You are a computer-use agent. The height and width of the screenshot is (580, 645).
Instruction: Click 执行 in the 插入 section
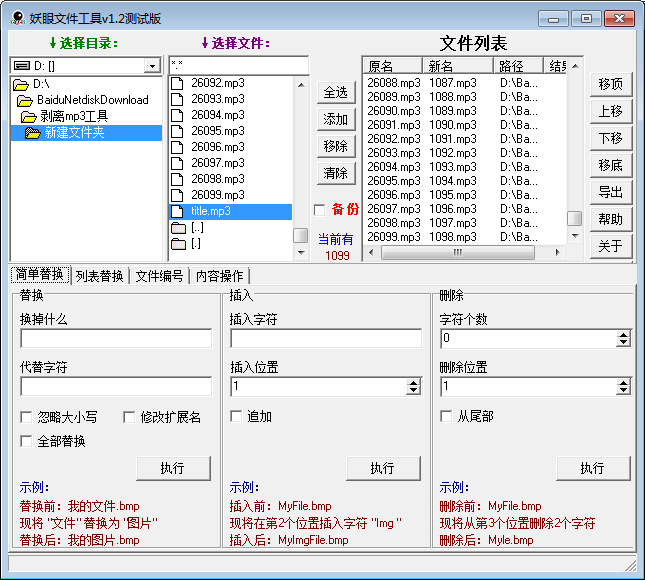(x=383, y=468)
